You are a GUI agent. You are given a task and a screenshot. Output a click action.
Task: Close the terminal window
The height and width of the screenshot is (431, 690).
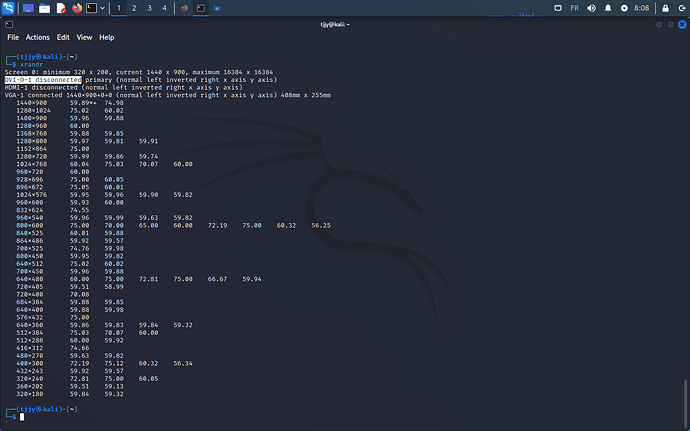click(x=682, y=24)
